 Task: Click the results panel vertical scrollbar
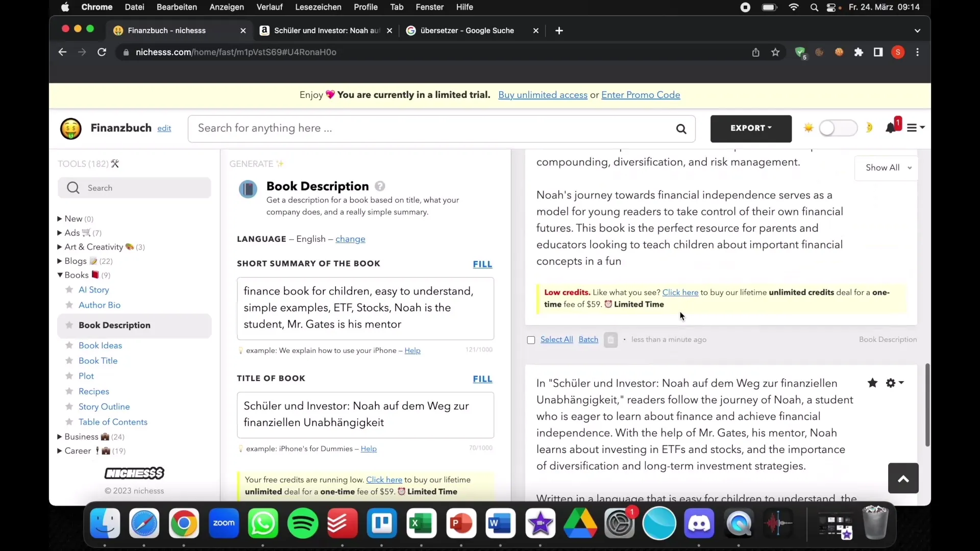coord(927,405)
